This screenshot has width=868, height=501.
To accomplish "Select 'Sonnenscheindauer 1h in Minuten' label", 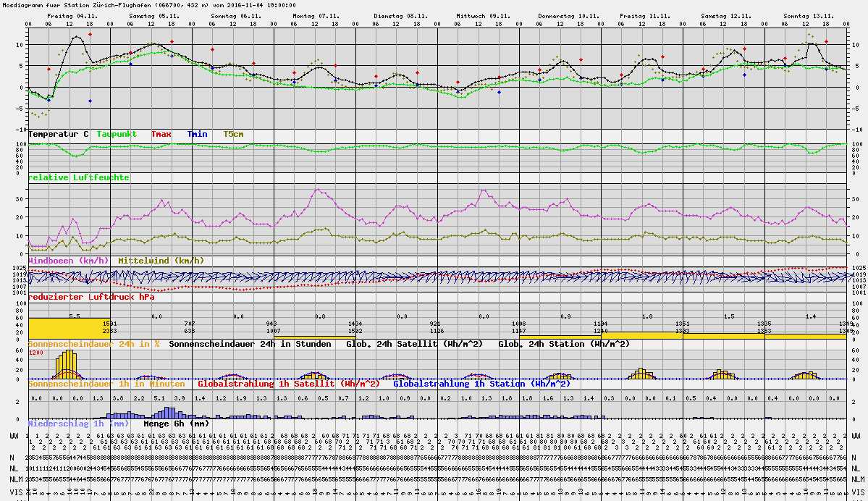I will 106,384.
